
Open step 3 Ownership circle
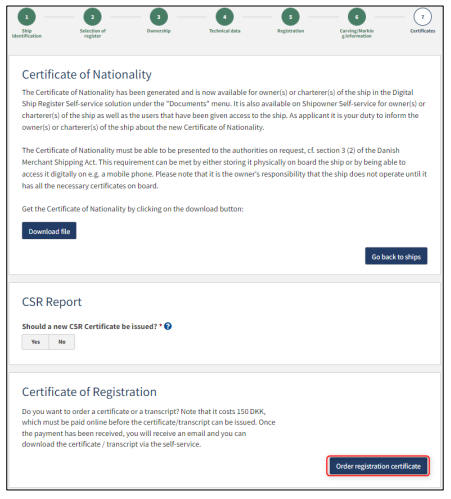tap(159, 17)
